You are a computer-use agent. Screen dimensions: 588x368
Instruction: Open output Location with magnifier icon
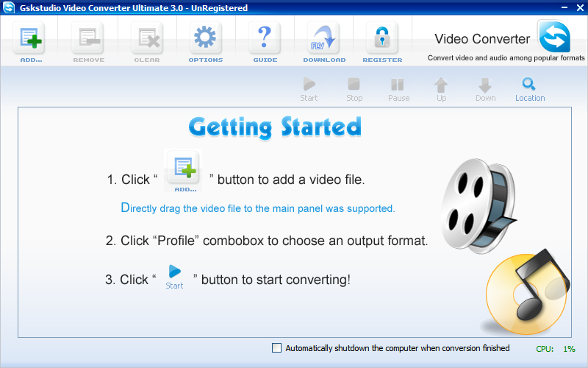tap(529, 89)
